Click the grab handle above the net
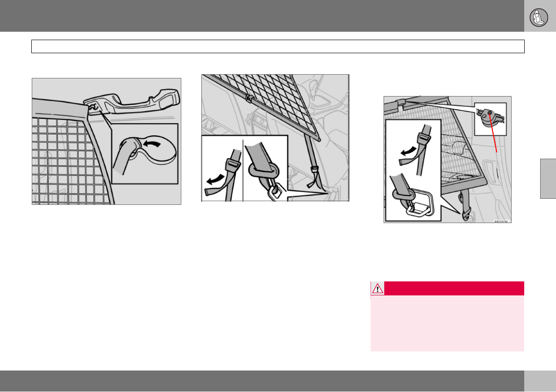Image resolution: width=556 pixels, height=392 pixels. click(132, 102)
